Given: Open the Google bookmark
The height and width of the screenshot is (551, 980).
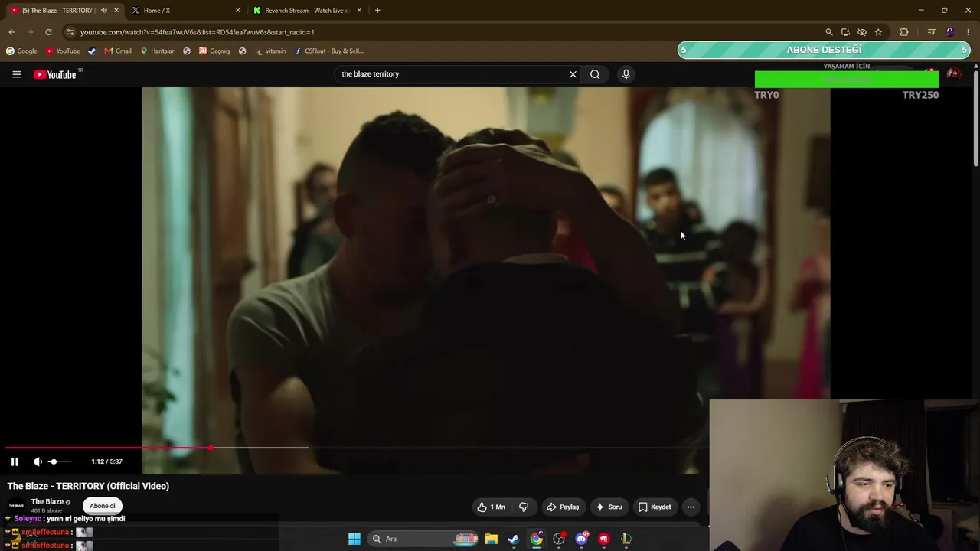Looking at the screenshot, I should [x=21, y=51].
